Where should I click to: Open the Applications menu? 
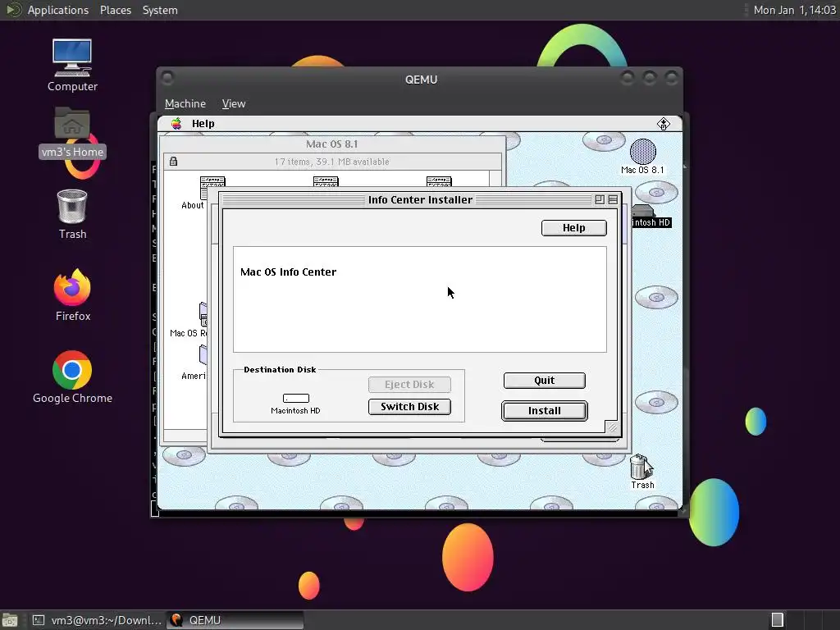point(58,10)
